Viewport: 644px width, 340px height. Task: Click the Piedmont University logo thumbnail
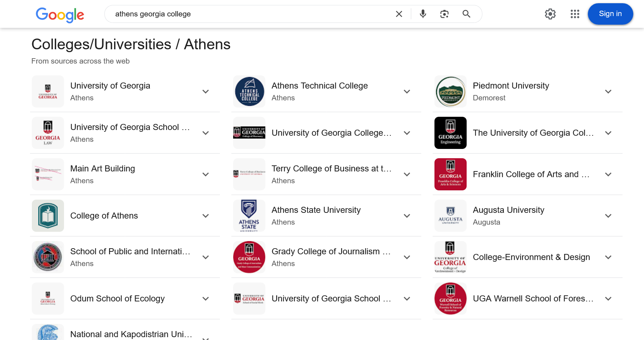pyautogui.click(x=450, y=91)
